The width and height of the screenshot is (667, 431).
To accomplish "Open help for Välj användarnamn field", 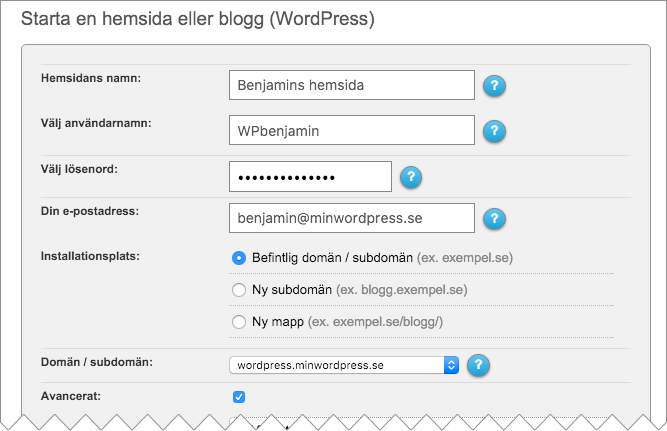I will (494, 131).
